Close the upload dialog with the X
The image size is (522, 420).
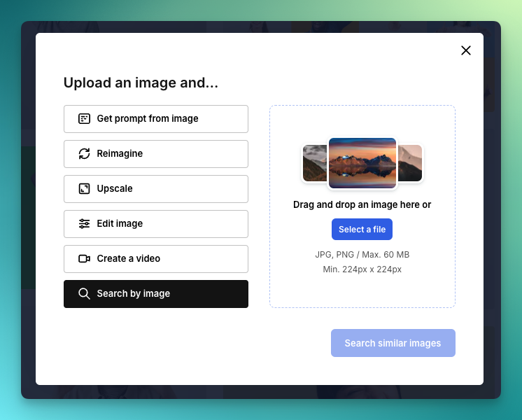[x=466, y=50]
